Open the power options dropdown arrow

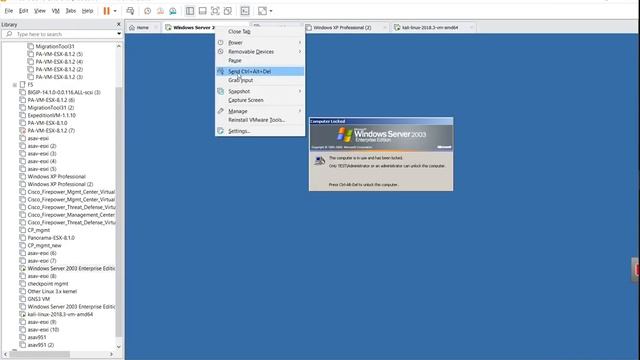tap(115, 11)
